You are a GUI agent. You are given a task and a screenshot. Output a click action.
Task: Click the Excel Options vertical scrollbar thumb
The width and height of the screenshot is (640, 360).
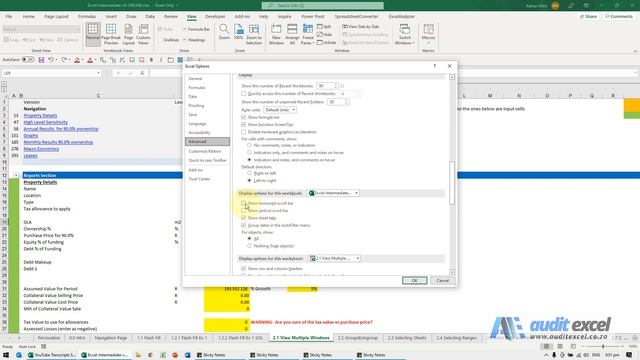[452, 183]
